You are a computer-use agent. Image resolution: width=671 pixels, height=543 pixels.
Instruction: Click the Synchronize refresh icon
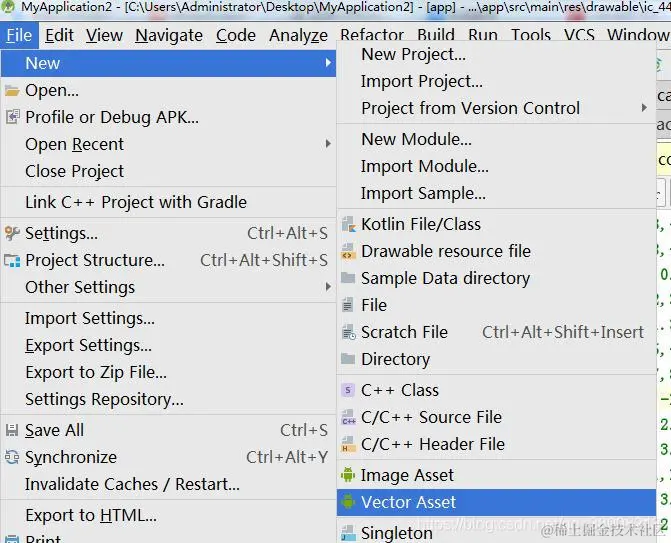click(12, 457)
